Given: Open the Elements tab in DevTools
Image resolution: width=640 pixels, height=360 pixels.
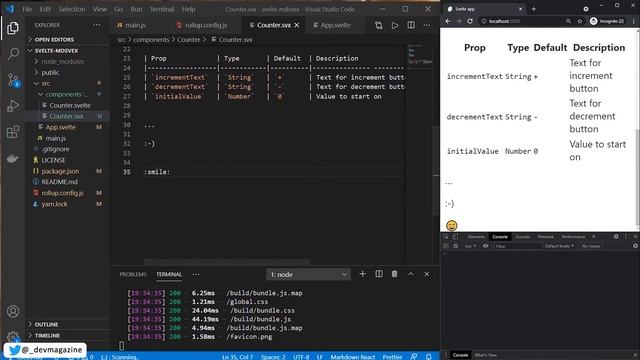Looking at the screenshot, I should (x=476, y=237).
